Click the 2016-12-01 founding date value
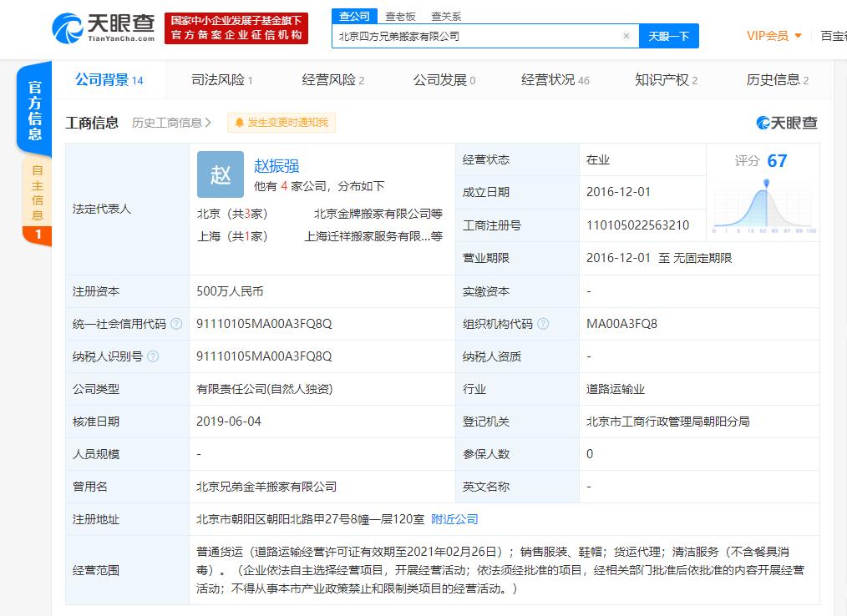 tap(618, 192)
